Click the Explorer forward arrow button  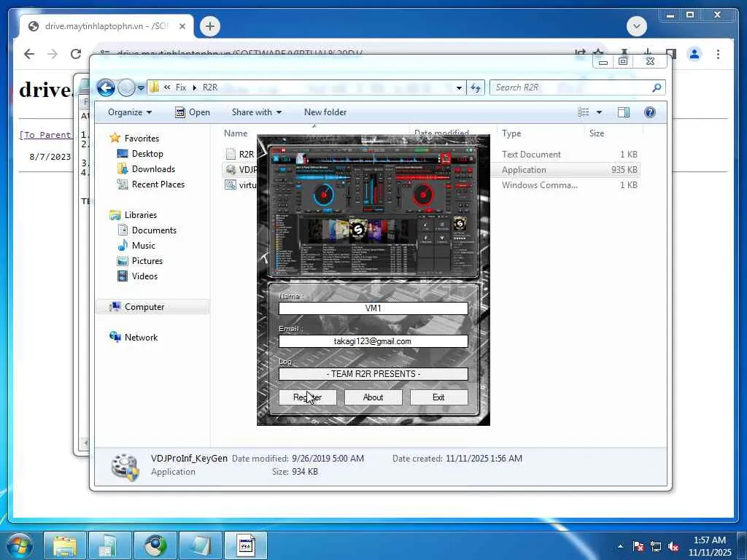click(x=126, y=87)
